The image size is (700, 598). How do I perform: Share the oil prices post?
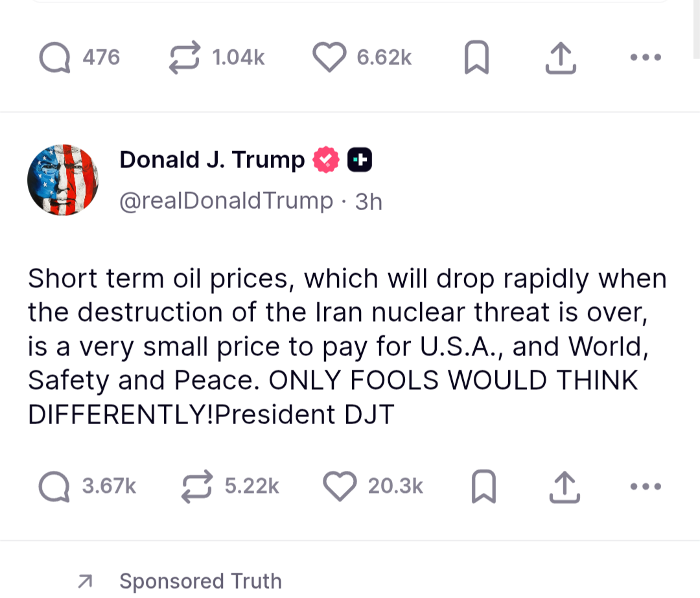pyautogui.click(x=563, y=487)
